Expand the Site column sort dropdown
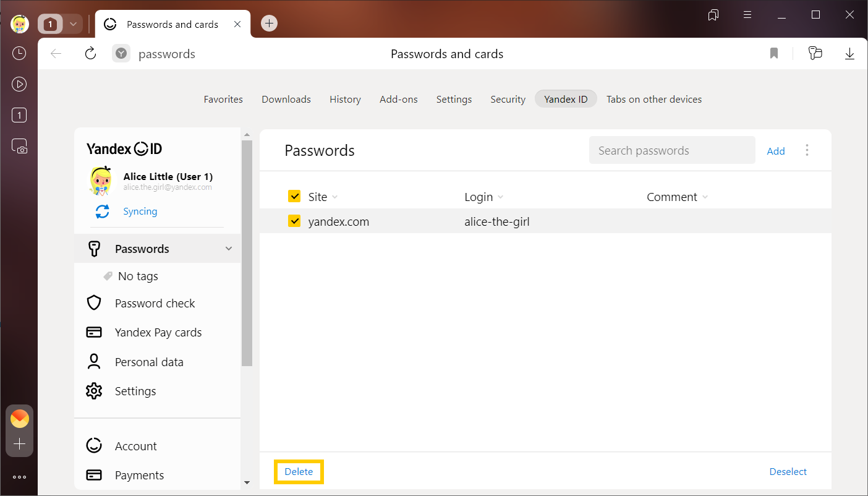Image resolution: width=868 pixels, height=496 pixels. click(335, 197)
